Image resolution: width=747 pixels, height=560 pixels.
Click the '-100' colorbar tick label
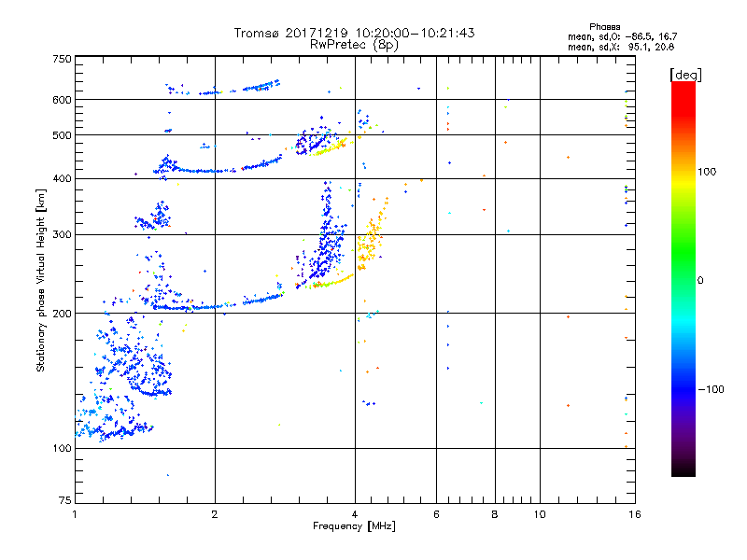[711, 389]
